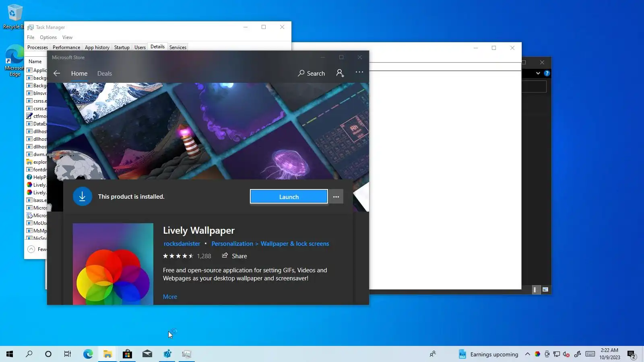Click the Lively Wallpaper app logo
The width and height of the screenshot is (644, 362).
click(113, 264)
